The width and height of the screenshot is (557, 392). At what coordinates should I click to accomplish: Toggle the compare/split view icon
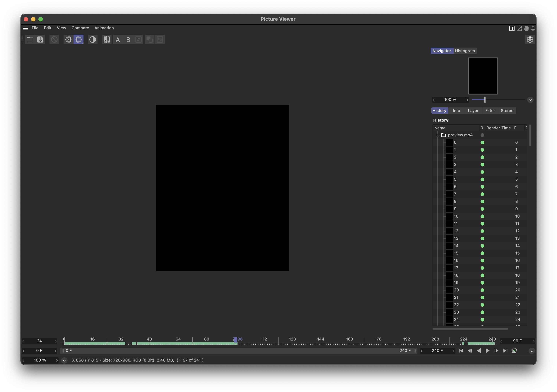(x=106, y=39)
